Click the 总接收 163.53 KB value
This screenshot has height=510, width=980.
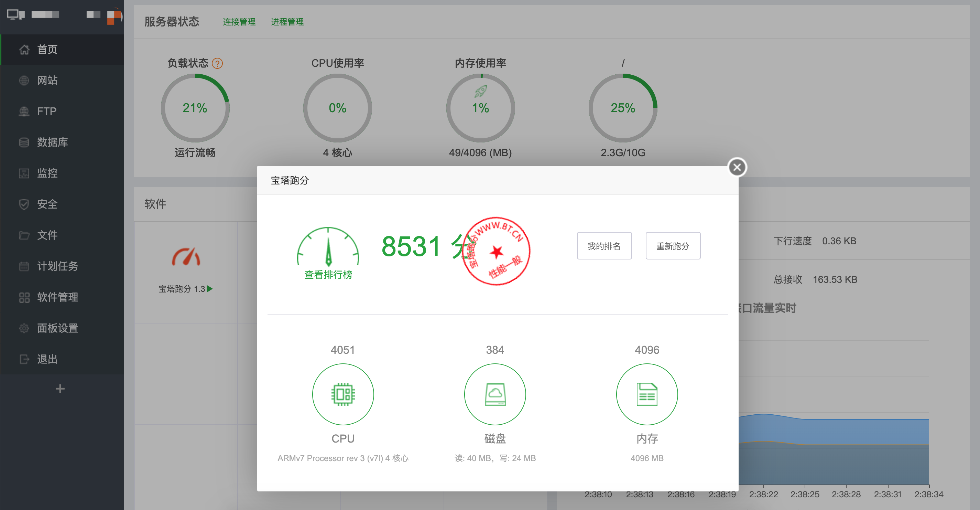(835, 279)
